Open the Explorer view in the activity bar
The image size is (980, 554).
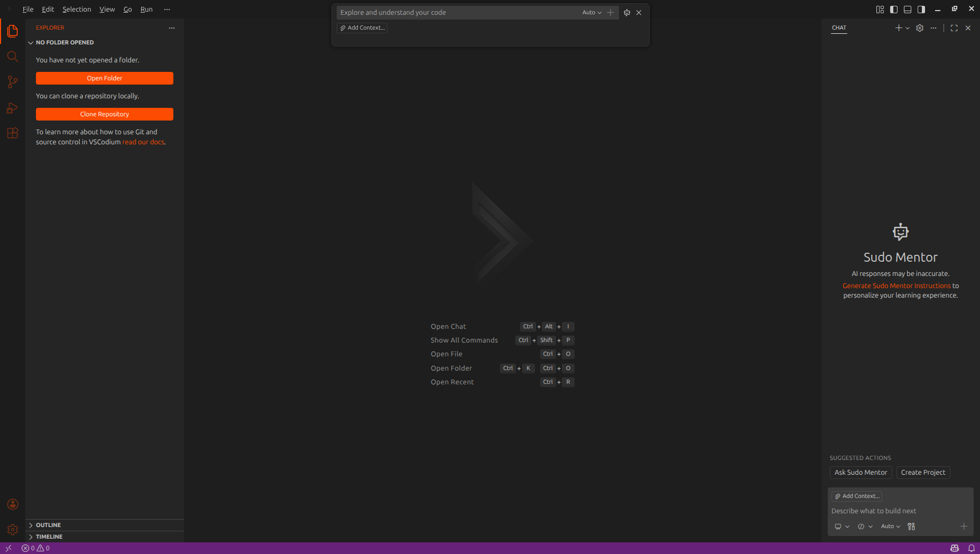point(13,31)
